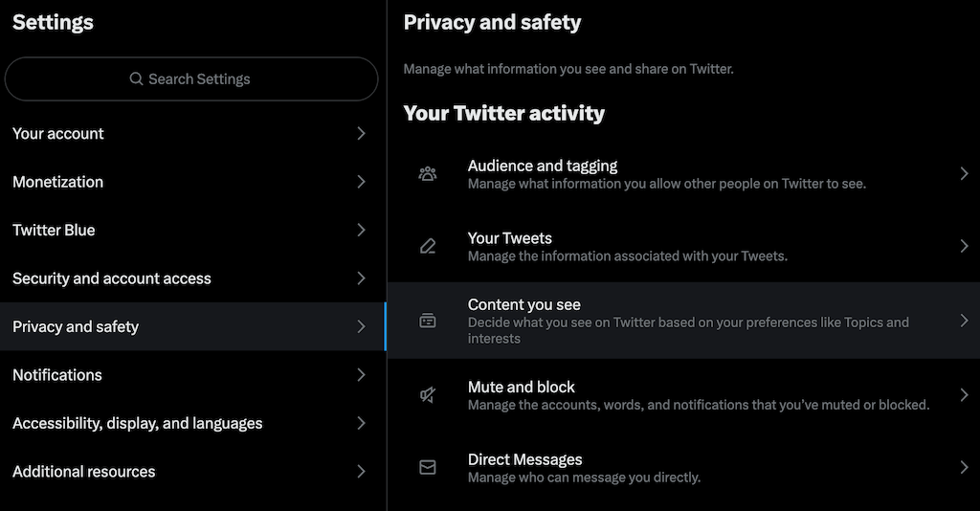Click the Your Tweets pencil icon
The width and height of the screenshot is (980, 511).
(x=428, y=246)
